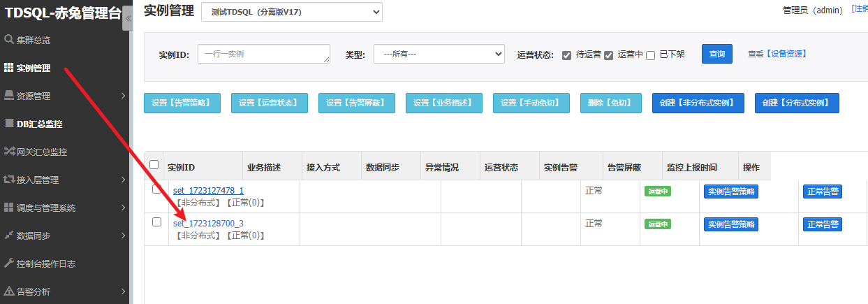Viewport: 868px width, 304px height.
Task: Click the database icon beside DB汇总监控
Action: [x=9, y=124]
